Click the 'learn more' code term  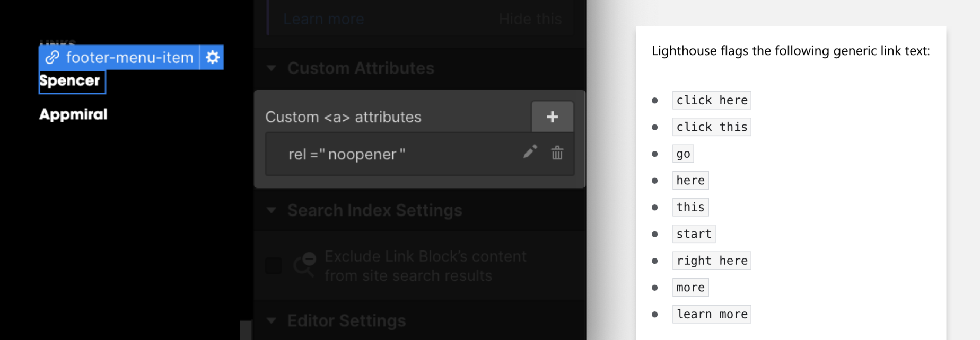(712, 314)
